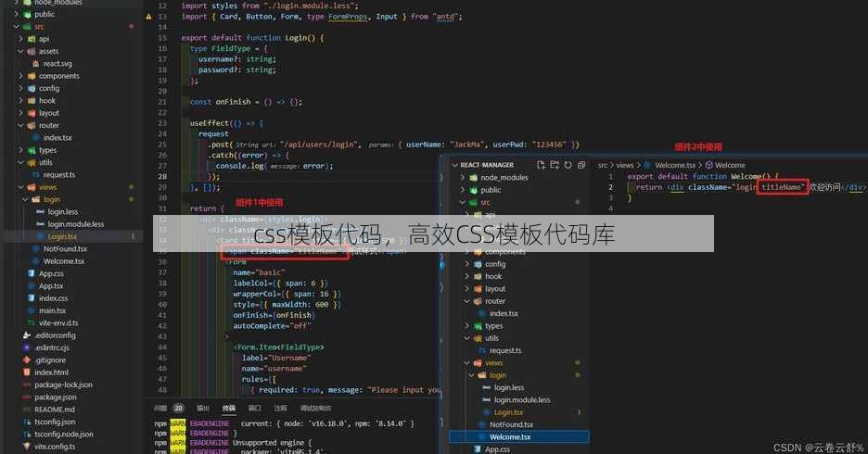Open App.tsx in left explorer
The width and height of the screenshot is (868, 454).
[51, 286]
